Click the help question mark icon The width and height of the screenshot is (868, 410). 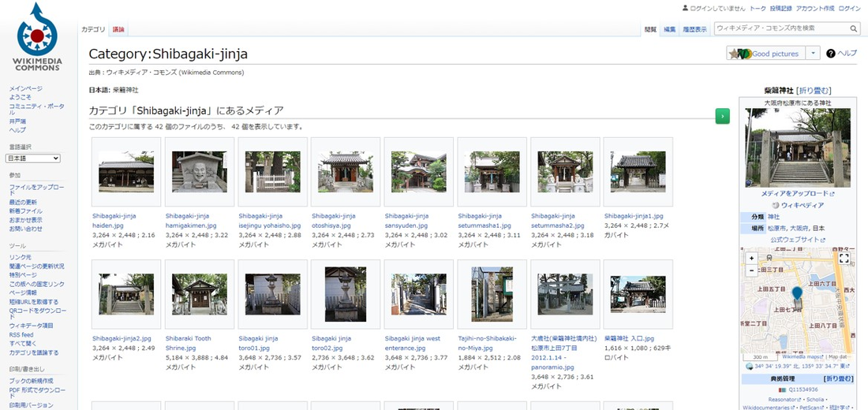[x=831, y=54]
